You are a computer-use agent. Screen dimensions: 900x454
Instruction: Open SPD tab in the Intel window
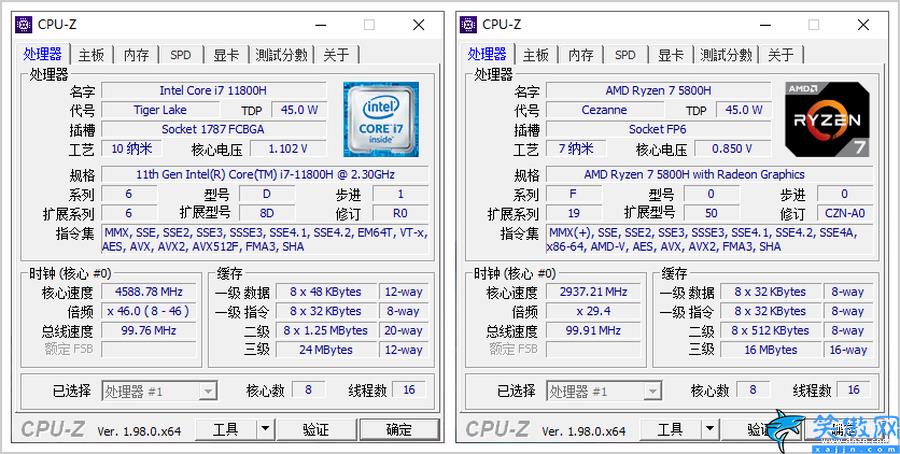click(x=181, y=55)
